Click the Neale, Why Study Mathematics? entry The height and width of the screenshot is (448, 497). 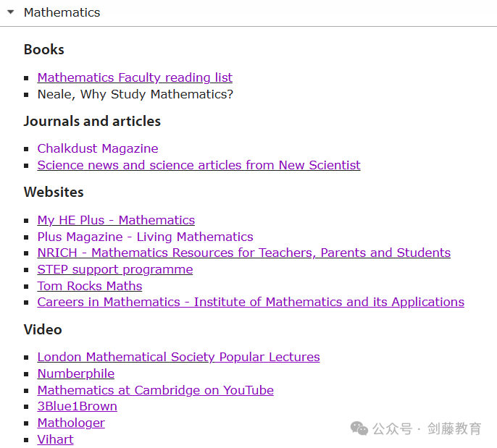click(x=135, y=94)
